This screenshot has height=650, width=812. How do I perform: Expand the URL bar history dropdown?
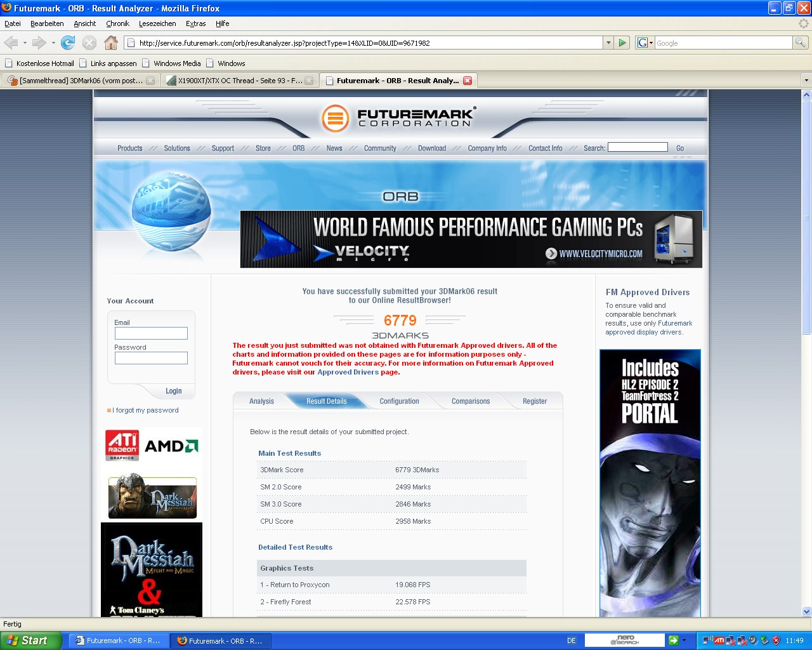[x=608, y=43]
